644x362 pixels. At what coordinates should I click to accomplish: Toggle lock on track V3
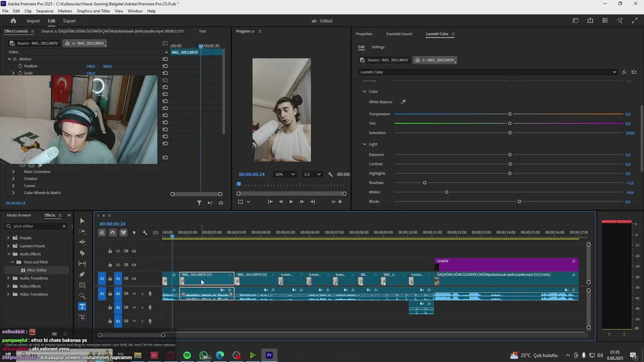pyautogui.click(x=110, y=251)
